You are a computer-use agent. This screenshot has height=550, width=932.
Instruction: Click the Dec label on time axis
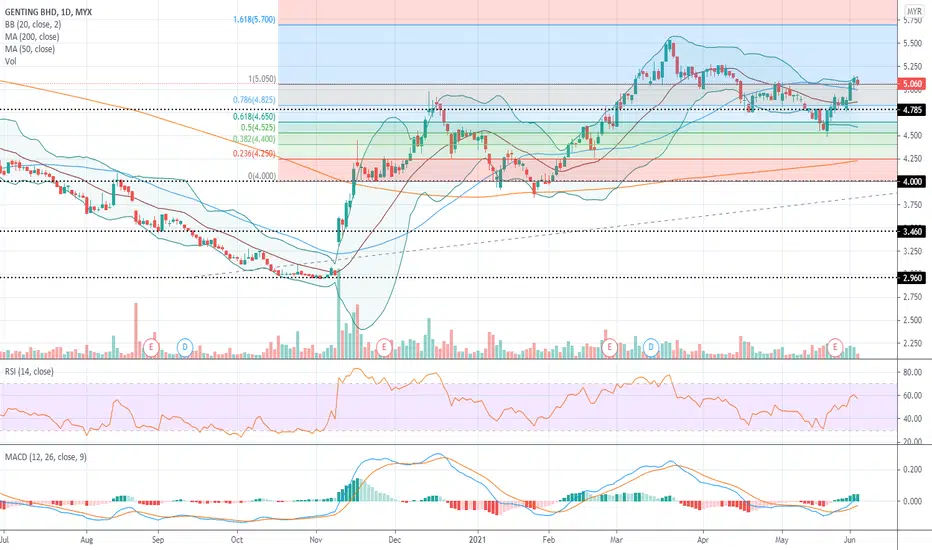(395, 540)
